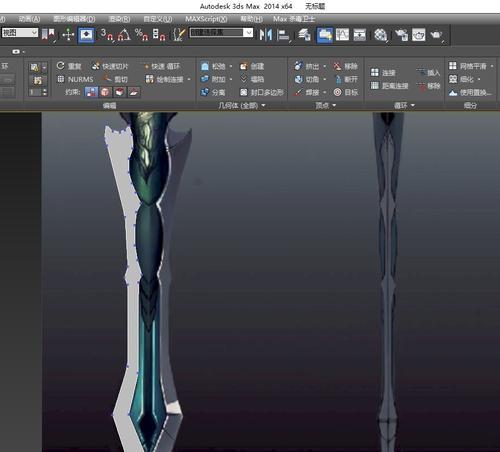Toggle the Graphite ribbon icon
The image size is (500, 452).
325,35
